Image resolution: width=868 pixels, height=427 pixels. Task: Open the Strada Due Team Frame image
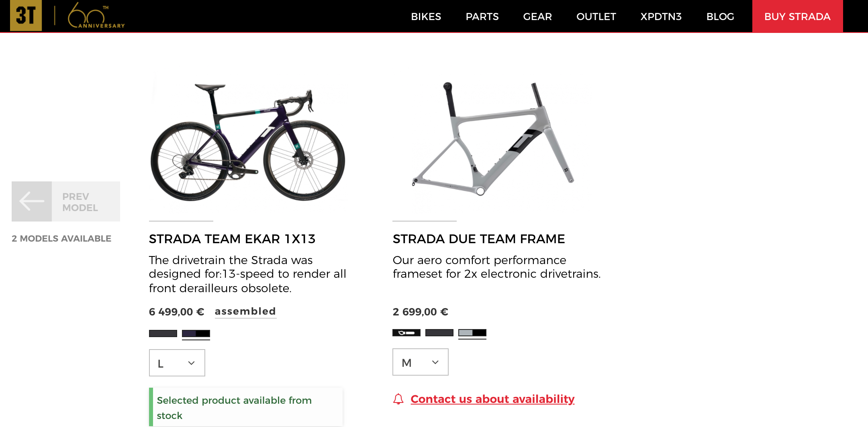click(492, 138)
